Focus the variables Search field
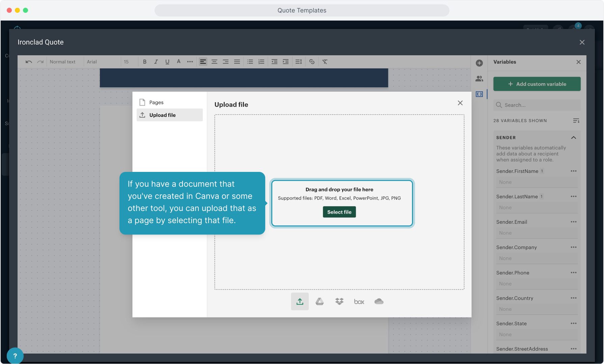Viewport: 604px width, 364px height. [537, 105]
